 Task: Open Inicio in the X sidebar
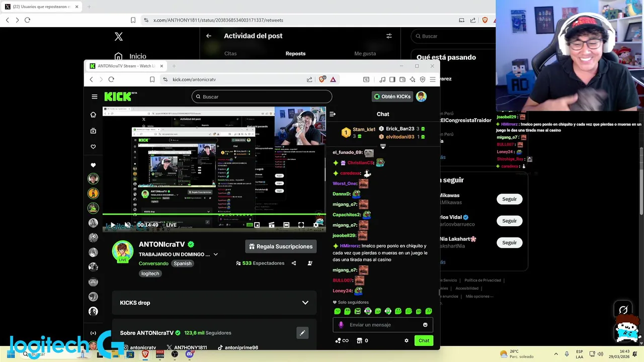[x=130, y=56]
